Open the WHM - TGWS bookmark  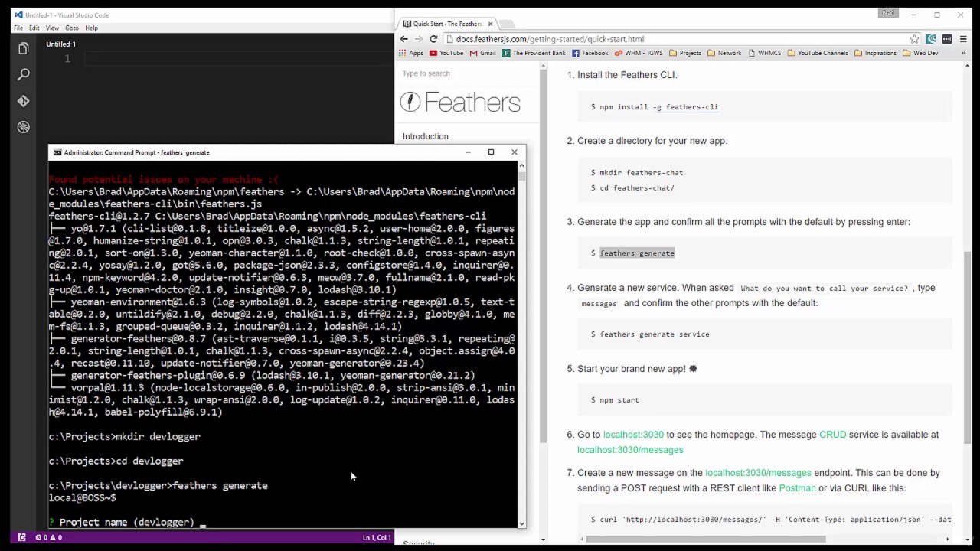pos(637,53)
